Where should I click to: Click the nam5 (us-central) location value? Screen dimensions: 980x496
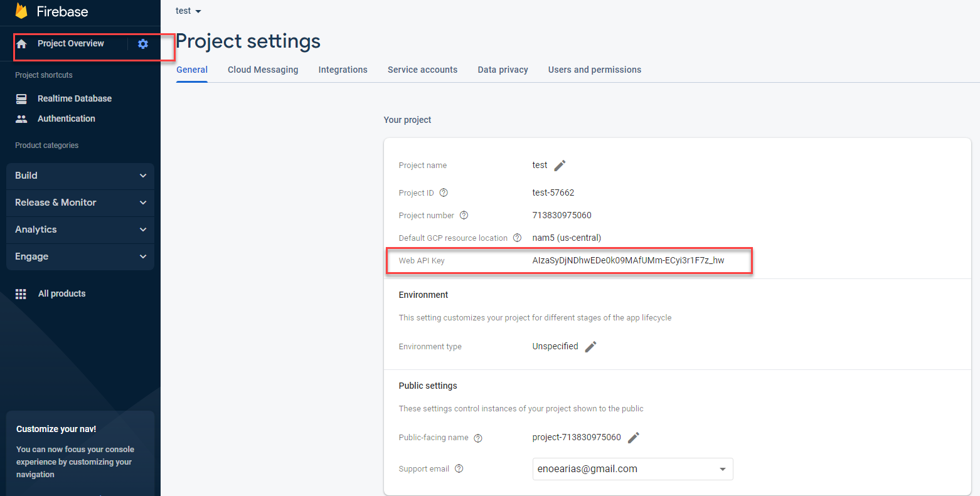coord(567,238)
